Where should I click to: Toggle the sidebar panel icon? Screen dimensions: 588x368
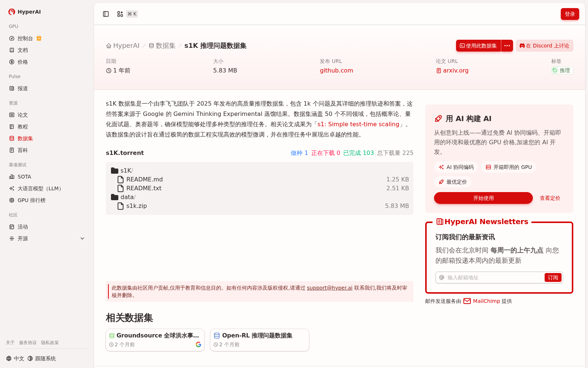coord(106,14)
